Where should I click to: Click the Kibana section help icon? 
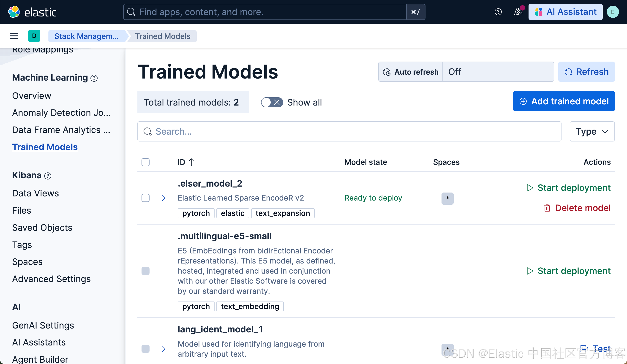pos(48,176)
